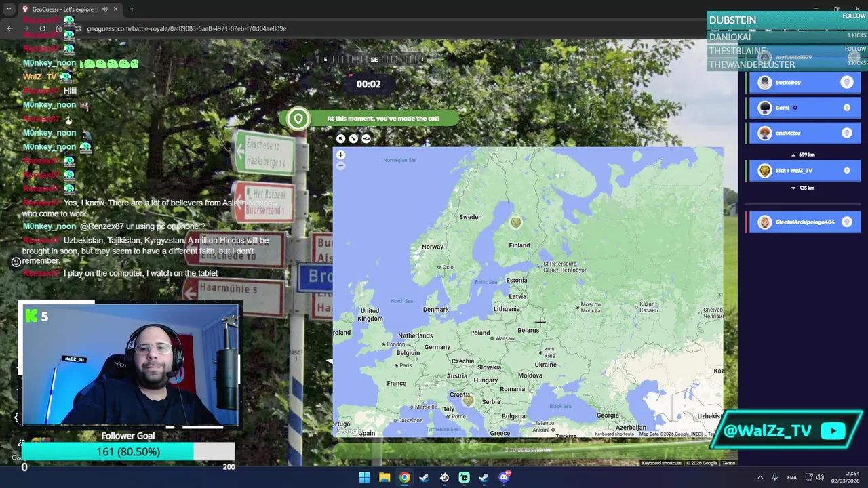
Task: Open Street View Keyboard shortcuts link
Action: [661, 463]
